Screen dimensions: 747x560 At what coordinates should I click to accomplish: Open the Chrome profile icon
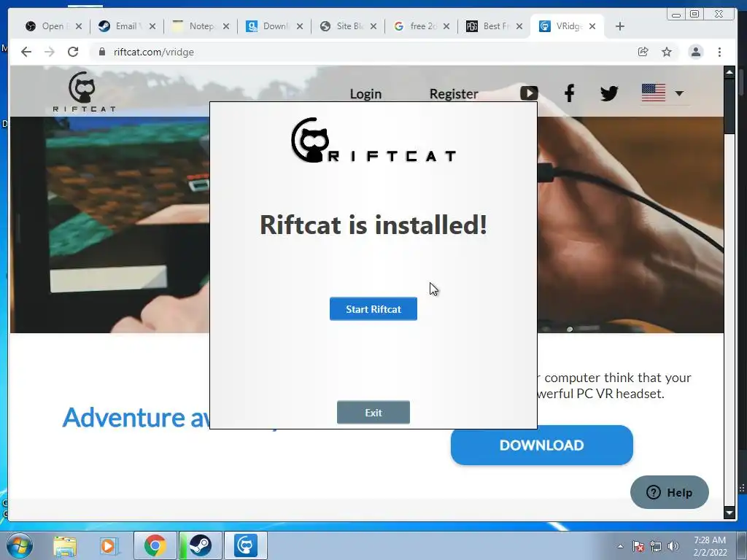(695, 52)
